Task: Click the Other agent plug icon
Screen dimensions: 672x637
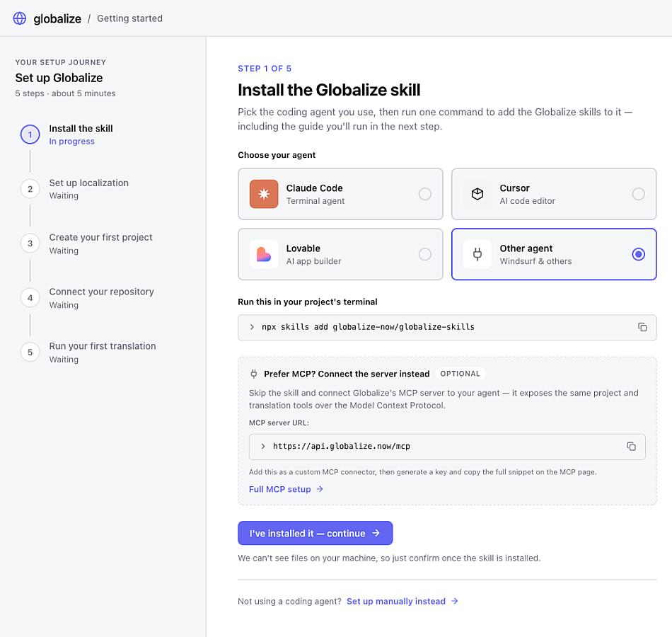Action: 477,254
